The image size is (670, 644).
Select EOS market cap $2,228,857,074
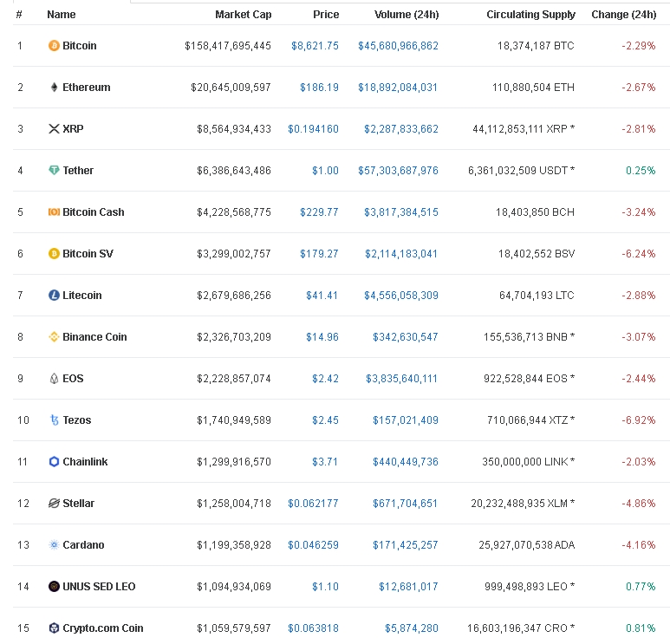234,378
